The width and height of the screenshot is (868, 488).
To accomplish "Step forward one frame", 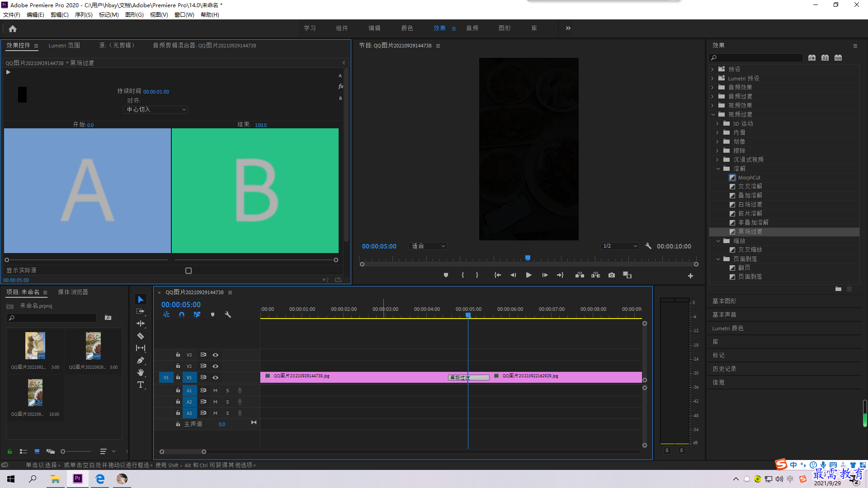I will coord(545,275).
